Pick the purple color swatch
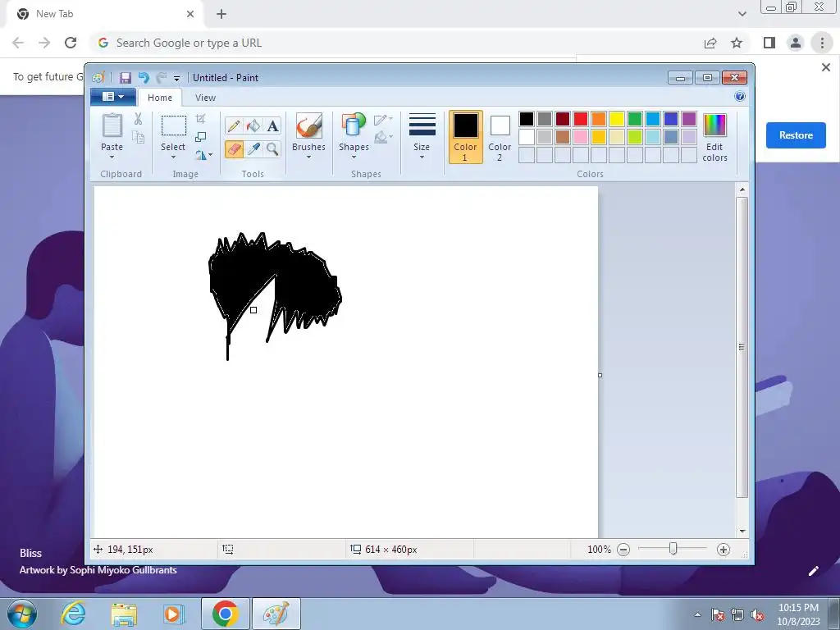 (x=689, y=119)
